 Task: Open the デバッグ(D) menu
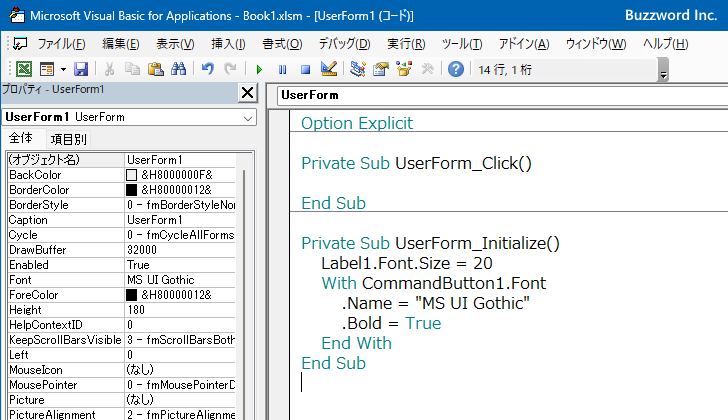coord(344,44)
